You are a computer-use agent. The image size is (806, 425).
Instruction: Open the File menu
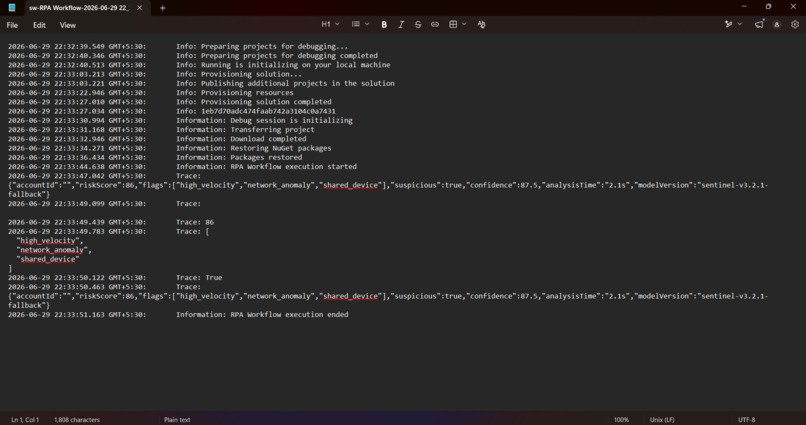click(x=12, y=25)
